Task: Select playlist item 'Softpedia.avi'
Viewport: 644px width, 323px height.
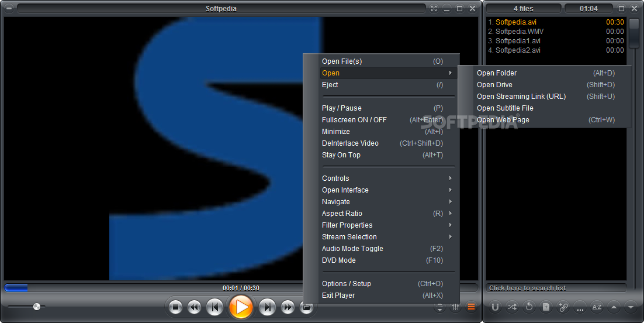Action: [x=556, y=22]
